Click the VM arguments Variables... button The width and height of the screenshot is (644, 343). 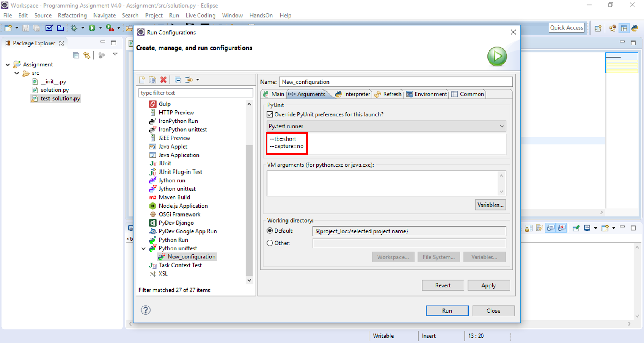tap(490, 205)
